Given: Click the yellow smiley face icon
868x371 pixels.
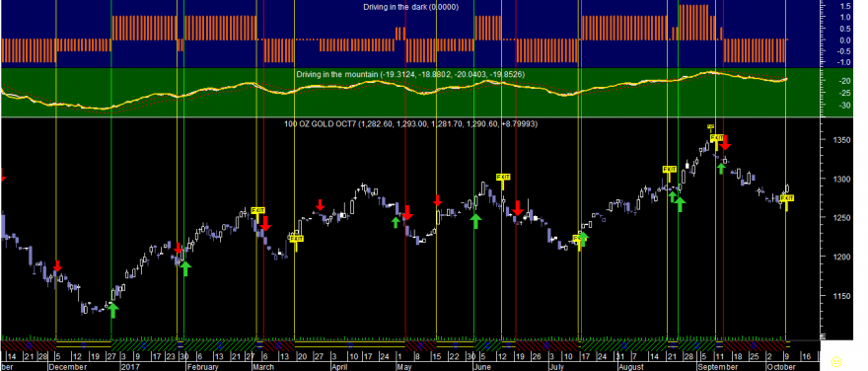Looking at the screenshot, I should (x=836, y=361).
